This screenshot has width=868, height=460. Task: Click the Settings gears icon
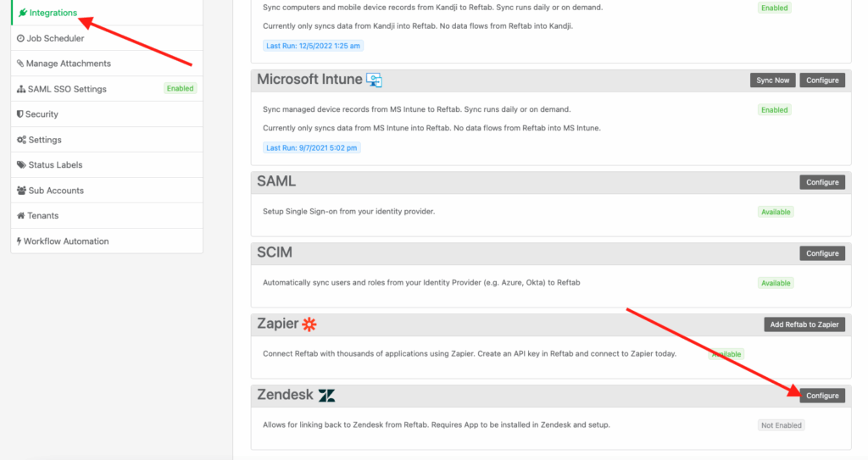(x=21, y=140)
